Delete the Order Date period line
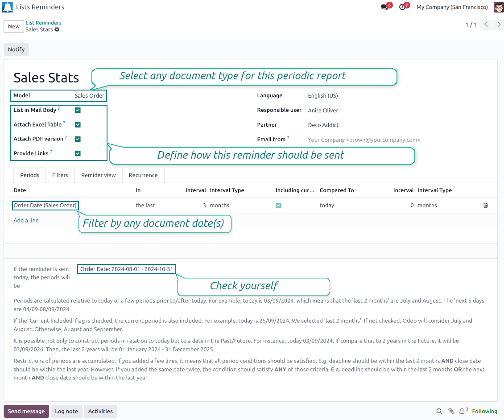 click(485, 206)
